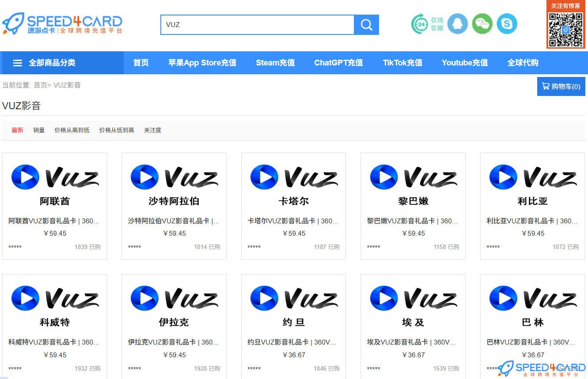Image resolution: width=588 pixels, height=379 pixels.
Task: Click the 1932 已购 count
Action: (x=87, y=368)
